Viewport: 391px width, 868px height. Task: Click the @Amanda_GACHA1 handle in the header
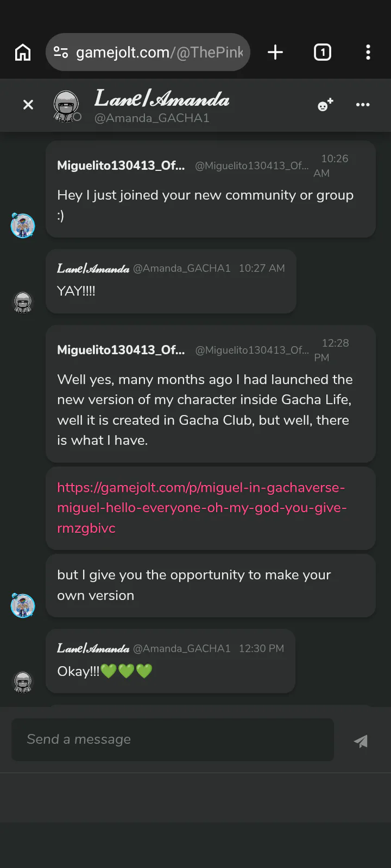(x=152, y=118)
